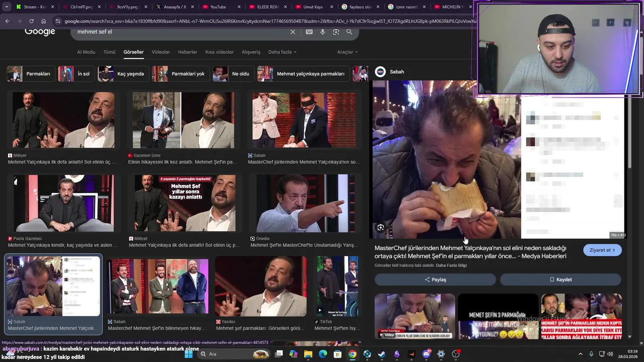Image resolution: width=644 pixels, height=362 pixels.
Task: Open the microphone tray indicator
Action: 591,354
